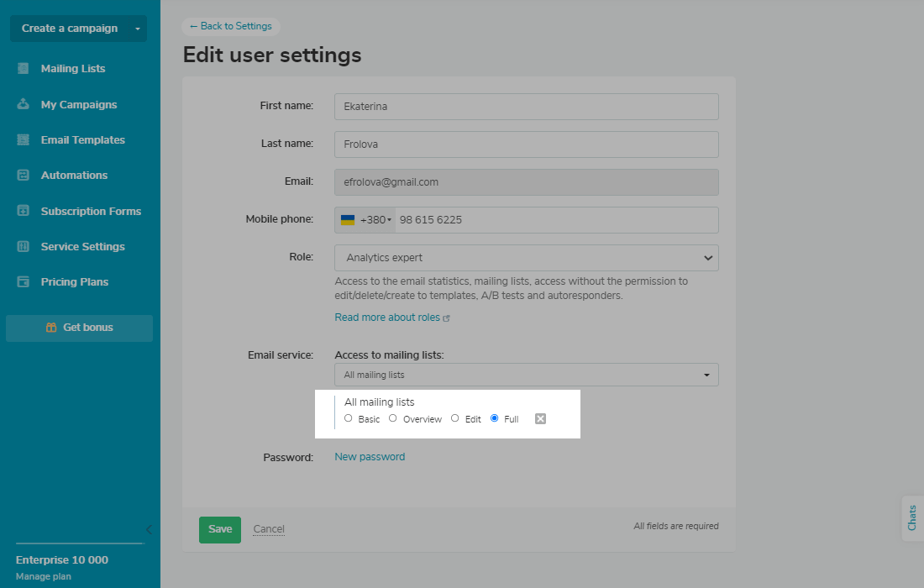Select the Full access radio button

click(x=495, y=418)
